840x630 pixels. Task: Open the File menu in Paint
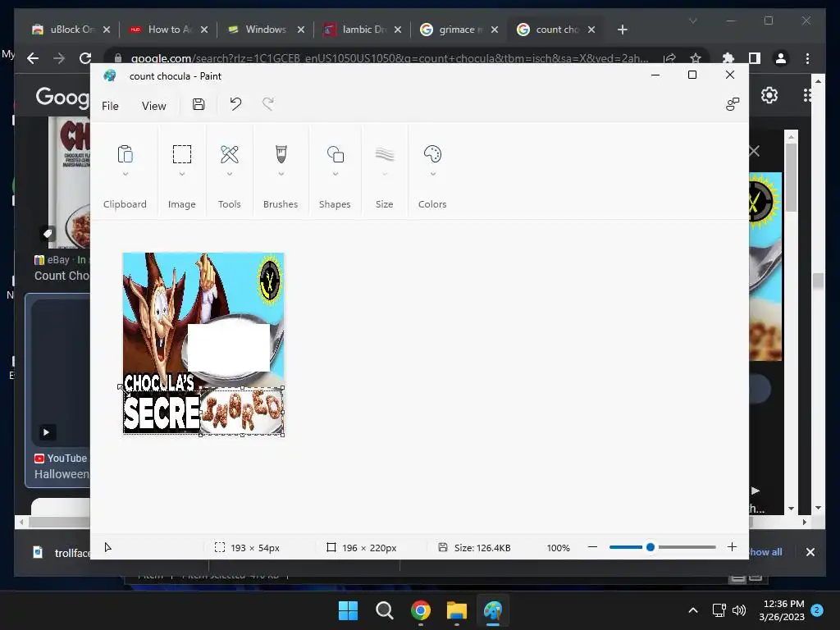pyautogui.click(x=111, y=106)
